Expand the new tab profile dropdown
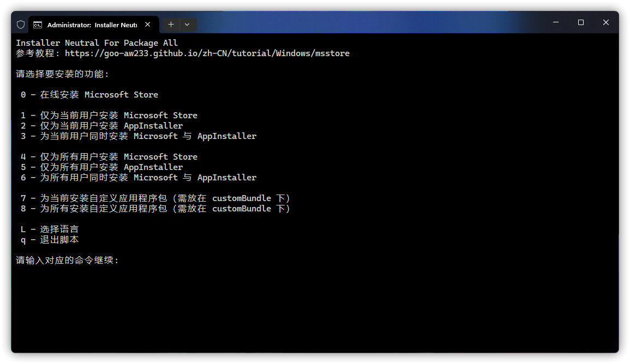Screen dimensions: 630x364 [x=187, y=25]
